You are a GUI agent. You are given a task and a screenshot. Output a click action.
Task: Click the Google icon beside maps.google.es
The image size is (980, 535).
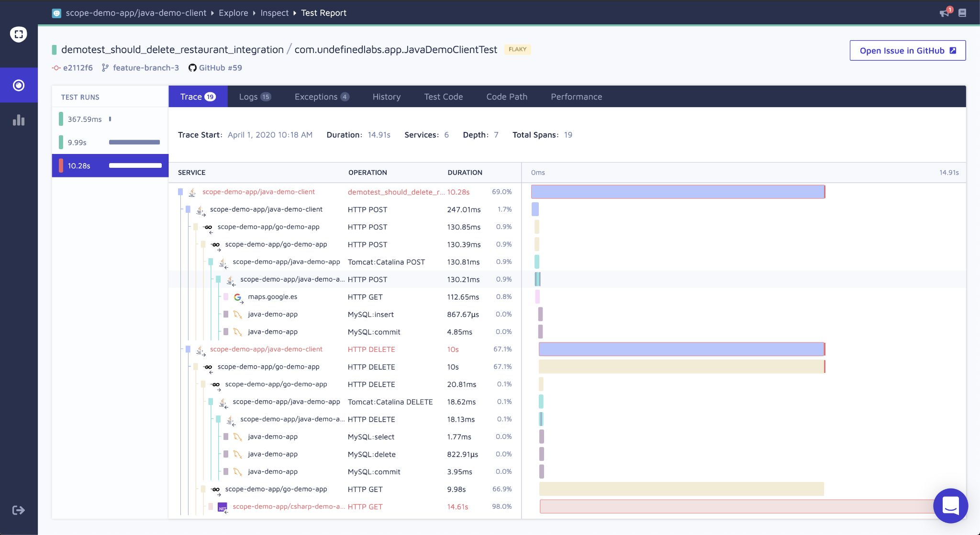238,297
